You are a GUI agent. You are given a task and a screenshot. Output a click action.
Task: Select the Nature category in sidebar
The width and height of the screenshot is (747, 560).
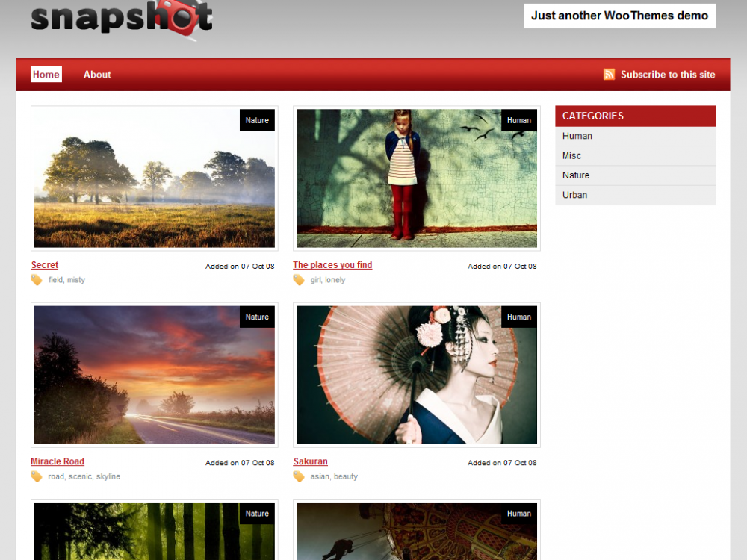(x=635, y=175)
